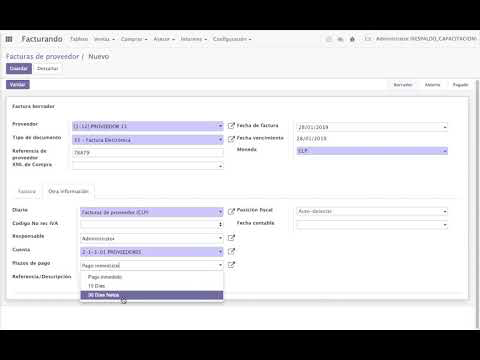Click the bug debug icon in top bar
The height and width of the screenshot is (360, 480).
352,39
